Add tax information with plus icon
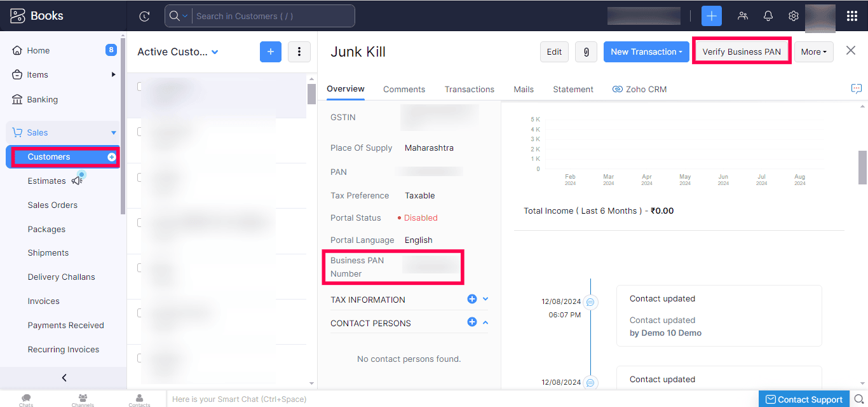This screenshot has height=407, width=868. 472,299
